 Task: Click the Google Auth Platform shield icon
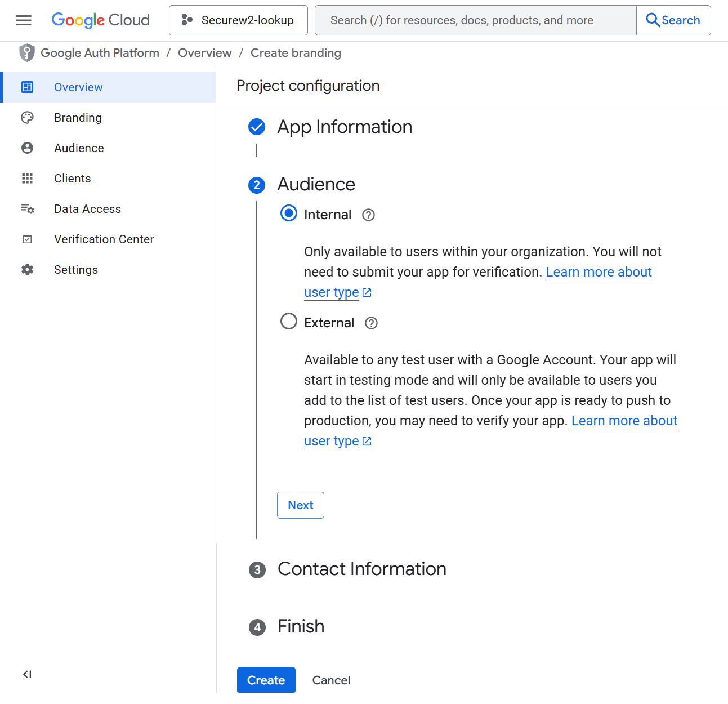(x=26, y=53)
